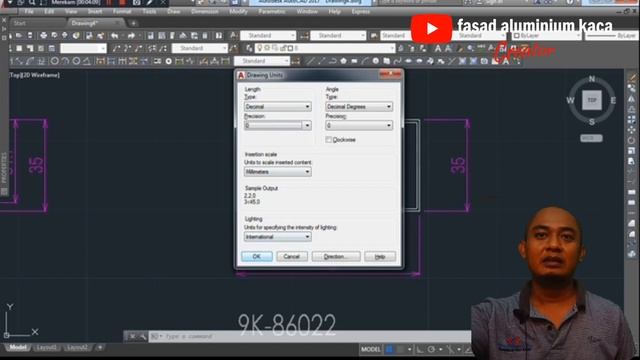Open lighting units dropdown showing International
This screenshot has height=360, width=640.
[x=278, y=237]
